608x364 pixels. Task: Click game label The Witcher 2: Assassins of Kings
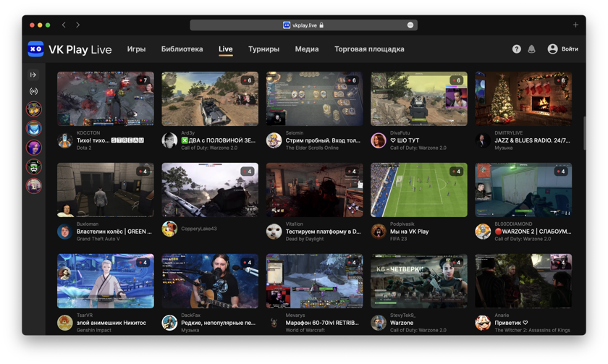[533, 330]
